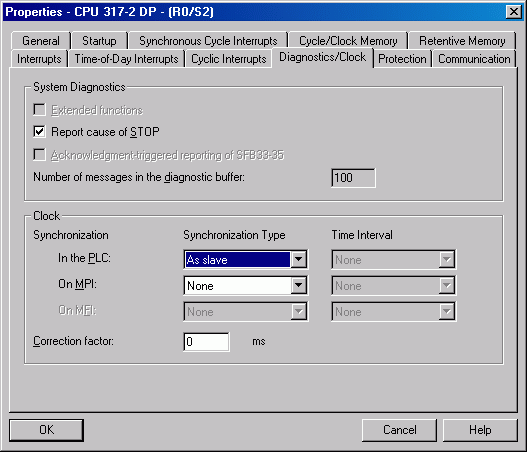Open Time-of-Day Interrupts tab
527x452 pixels.
126,59
